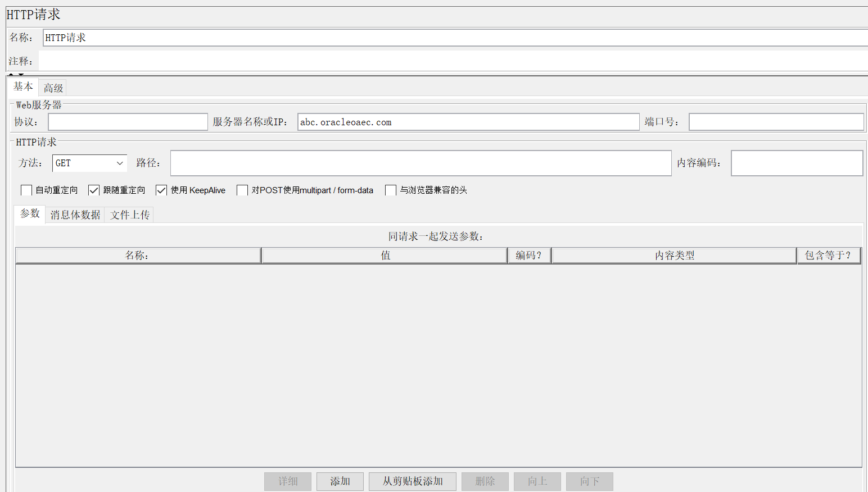Screen dimensions: 868x492
Task: Click the 服务器名称或IP field
Action: 468,122
